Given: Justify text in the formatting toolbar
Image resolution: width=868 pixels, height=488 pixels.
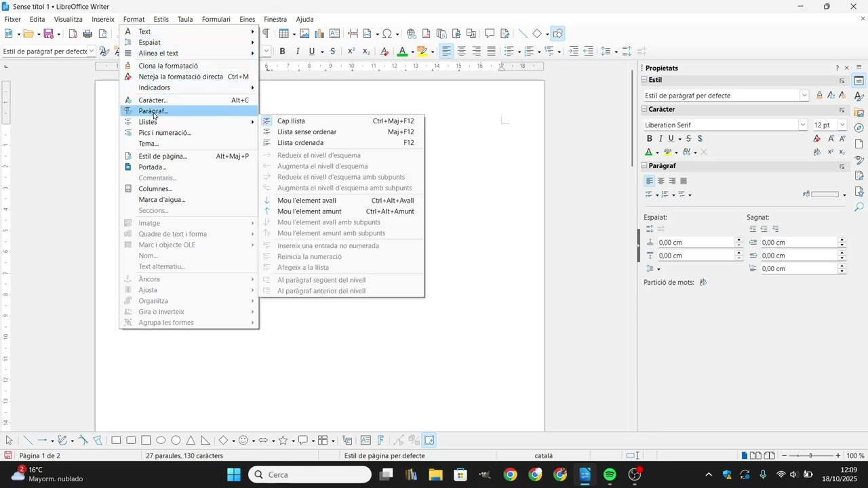Looking at the screenshot, I should coord(492,52).
